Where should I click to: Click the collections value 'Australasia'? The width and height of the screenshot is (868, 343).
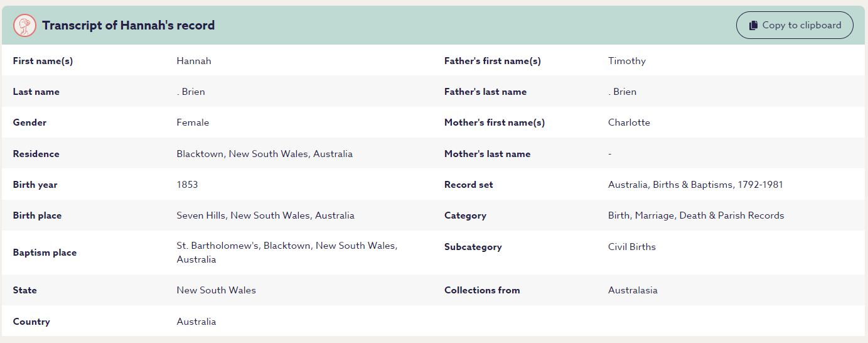pos(633,290)
